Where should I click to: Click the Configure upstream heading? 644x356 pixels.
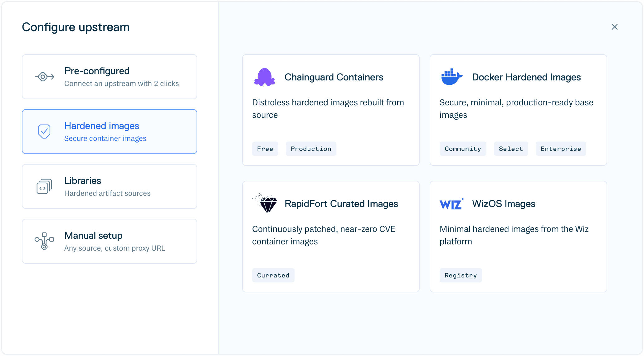(x=76, y=27)
